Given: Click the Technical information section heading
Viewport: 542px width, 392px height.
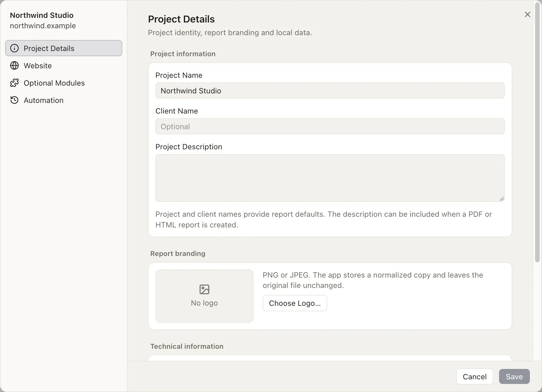Looking at the screenshot, I should [x=187, y=346].
